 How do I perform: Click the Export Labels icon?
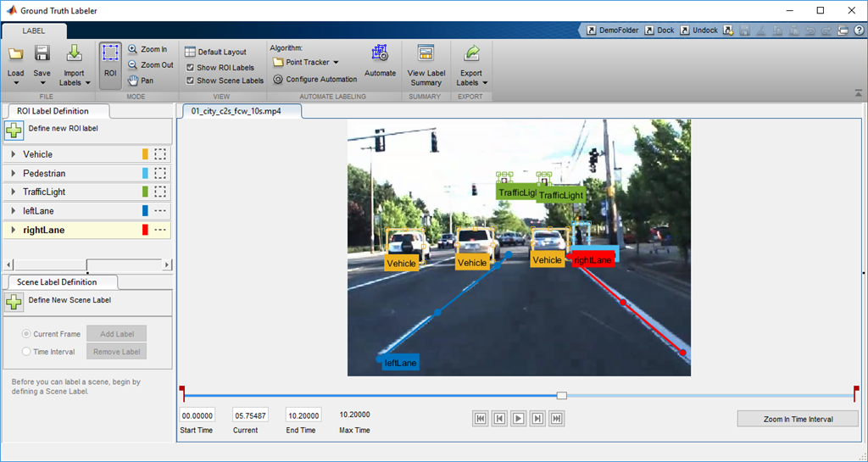(x=471, y=53)
